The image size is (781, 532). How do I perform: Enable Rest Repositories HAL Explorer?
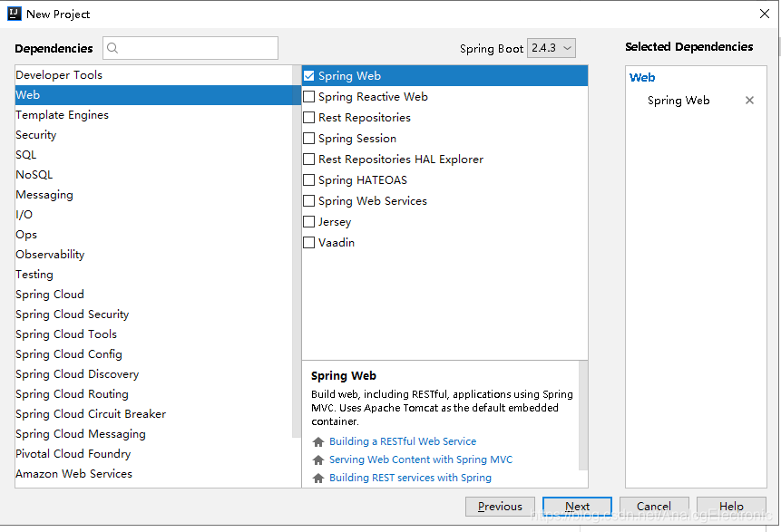pyautogui.click(x=308, y=160)
